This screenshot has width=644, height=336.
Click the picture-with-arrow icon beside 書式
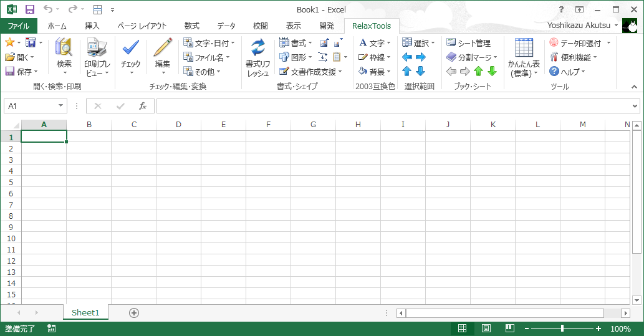click(324, 43)
